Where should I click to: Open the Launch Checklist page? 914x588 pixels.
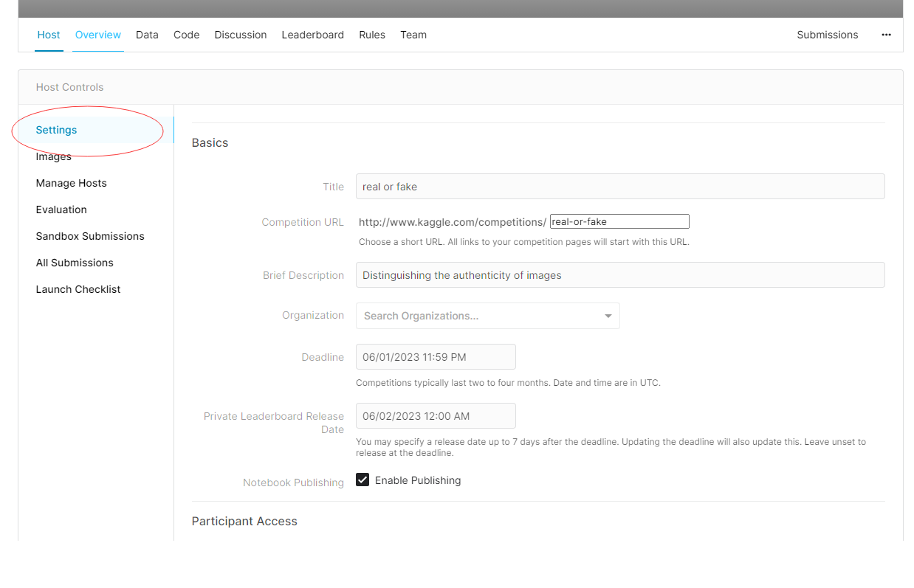[78, 289]
